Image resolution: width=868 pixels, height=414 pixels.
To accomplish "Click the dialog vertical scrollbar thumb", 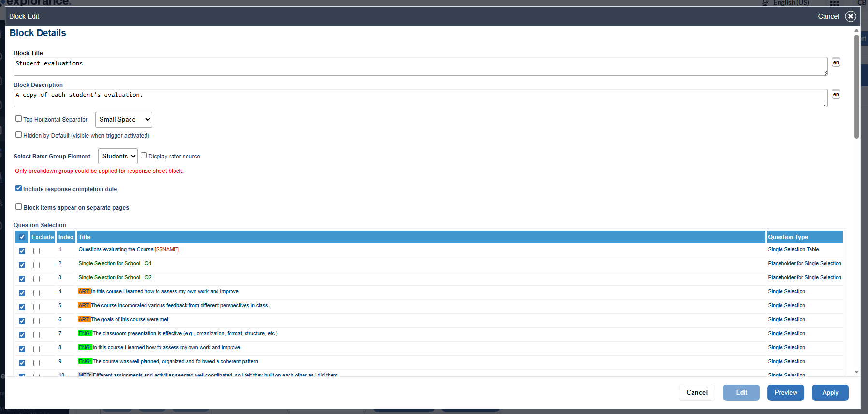I will point(856,87).
